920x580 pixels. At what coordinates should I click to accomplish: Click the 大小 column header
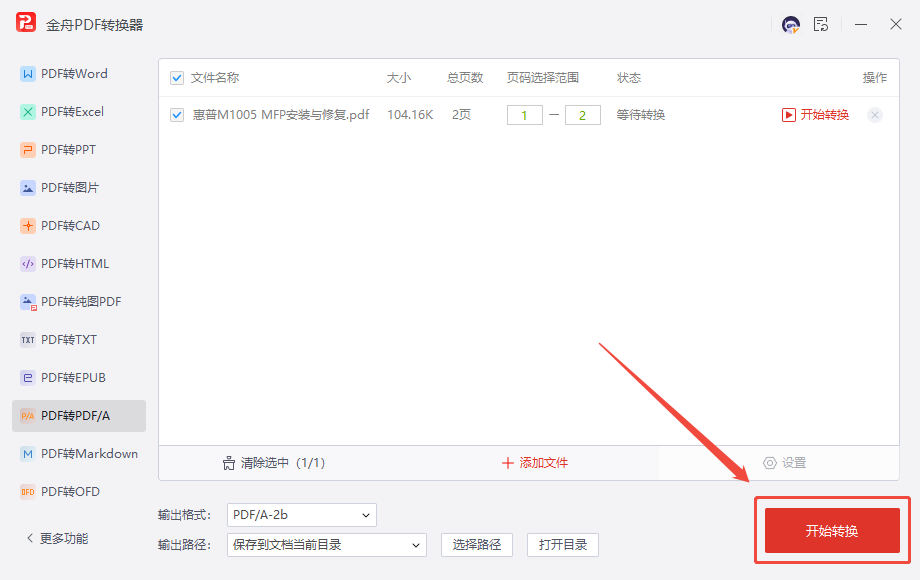398,78
